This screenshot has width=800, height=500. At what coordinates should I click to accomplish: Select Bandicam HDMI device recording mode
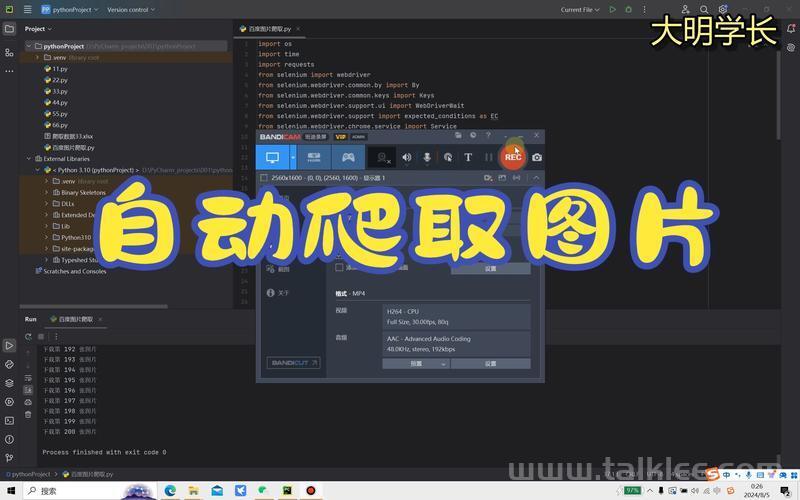[314, 158]
